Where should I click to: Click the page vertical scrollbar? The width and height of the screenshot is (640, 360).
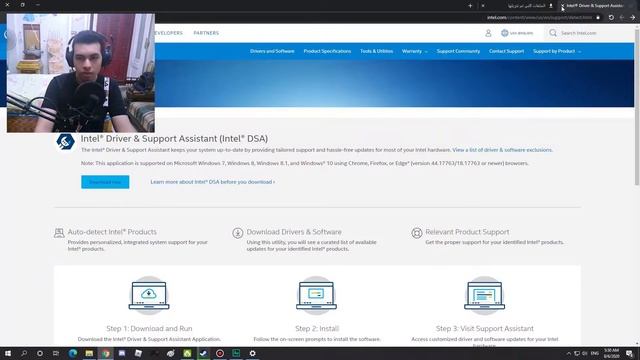tap(637, 107)
